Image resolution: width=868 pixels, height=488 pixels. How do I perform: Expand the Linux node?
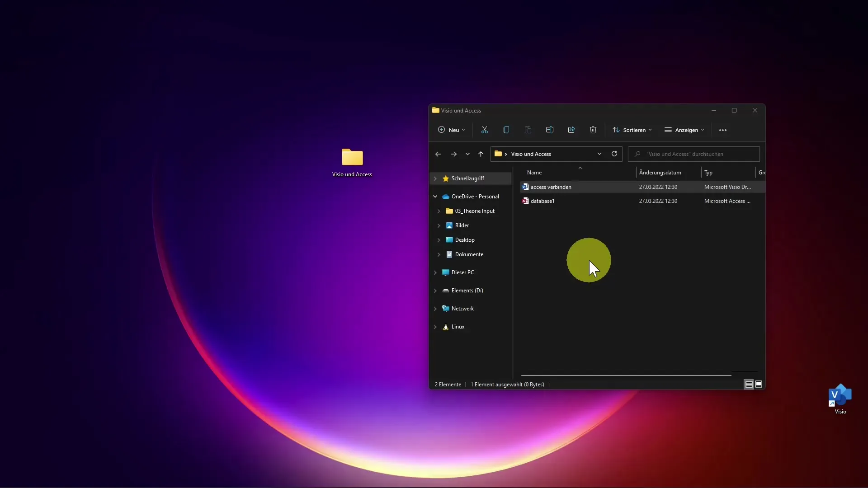pyautogui.click(x=435, y=327)
